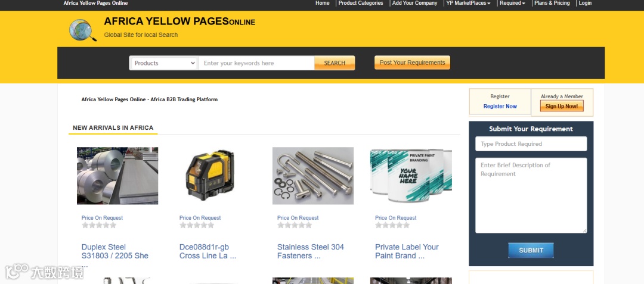Open the private label paint cans image

[411, 176]
